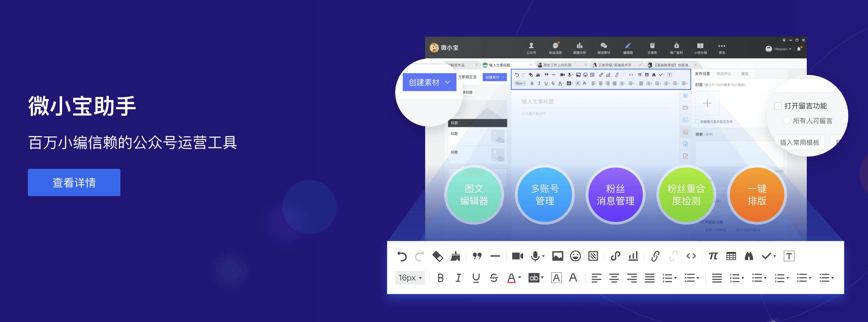Align text right using the enlarged toolbar

click(632, 278)
